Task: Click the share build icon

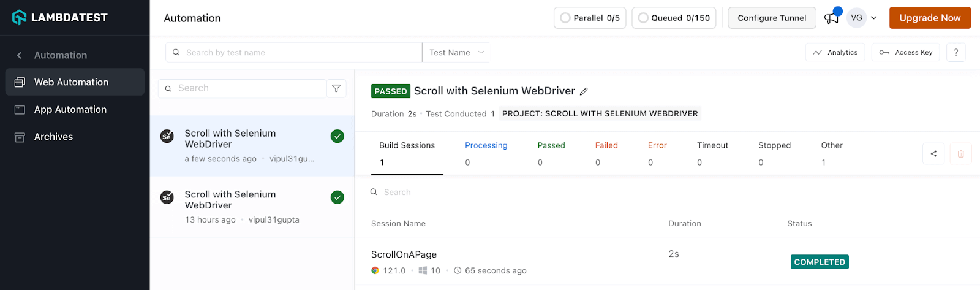Action: [x=933, y=154]
